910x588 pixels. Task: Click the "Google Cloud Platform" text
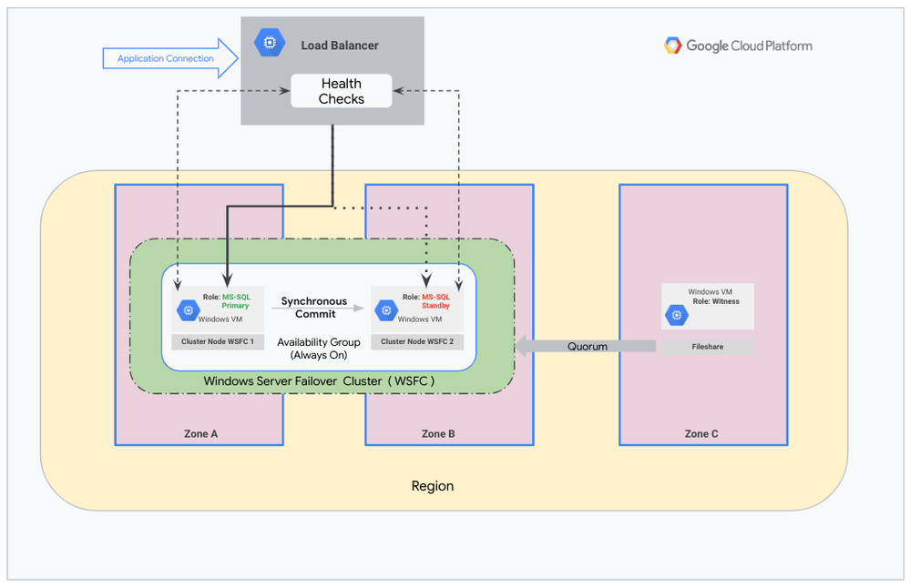750,46
